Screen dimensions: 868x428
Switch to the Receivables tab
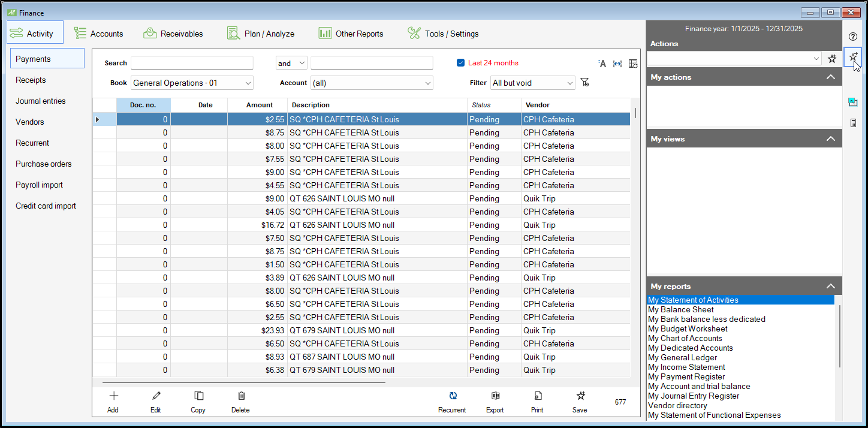point(173,34)
